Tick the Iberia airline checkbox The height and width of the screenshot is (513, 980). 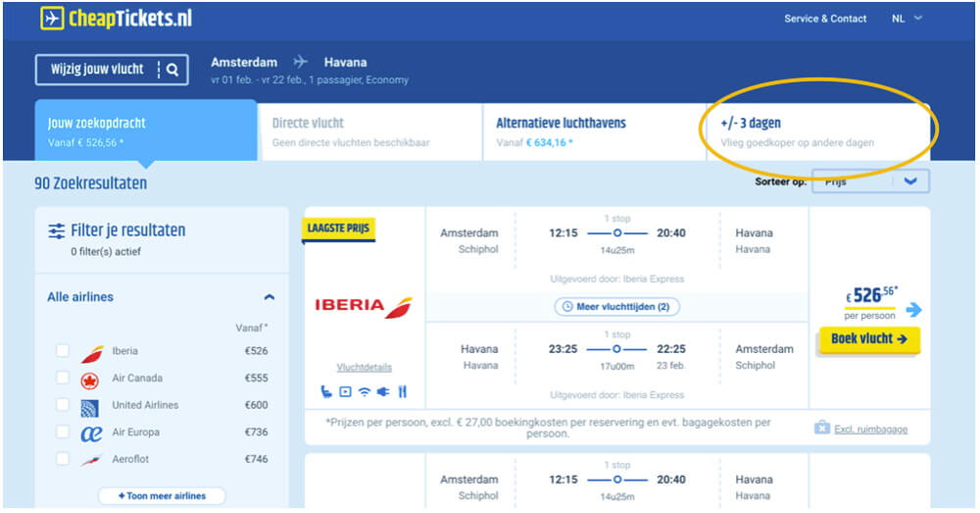pos(63,350)
